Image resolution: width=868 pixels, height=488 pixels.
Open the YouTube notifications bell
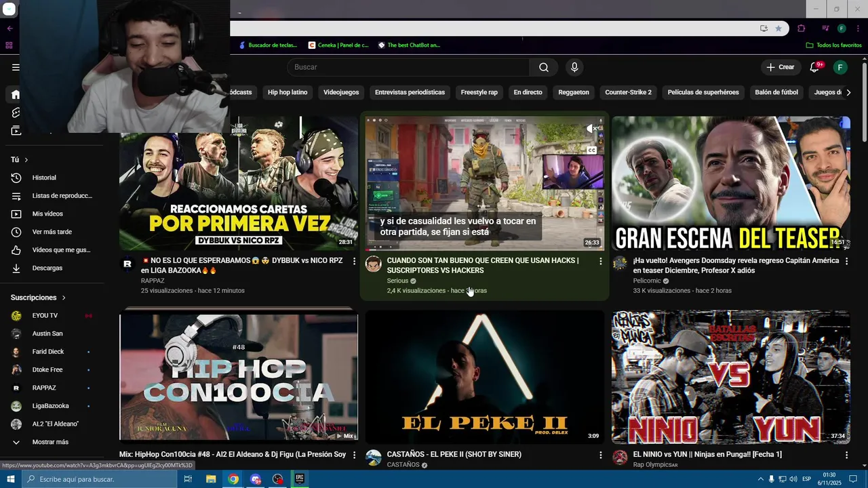point(815,67)
